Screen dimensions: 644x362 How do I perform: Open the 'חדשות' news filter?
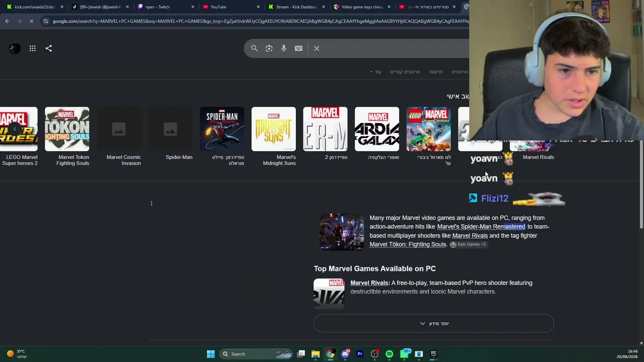point(436,72)
